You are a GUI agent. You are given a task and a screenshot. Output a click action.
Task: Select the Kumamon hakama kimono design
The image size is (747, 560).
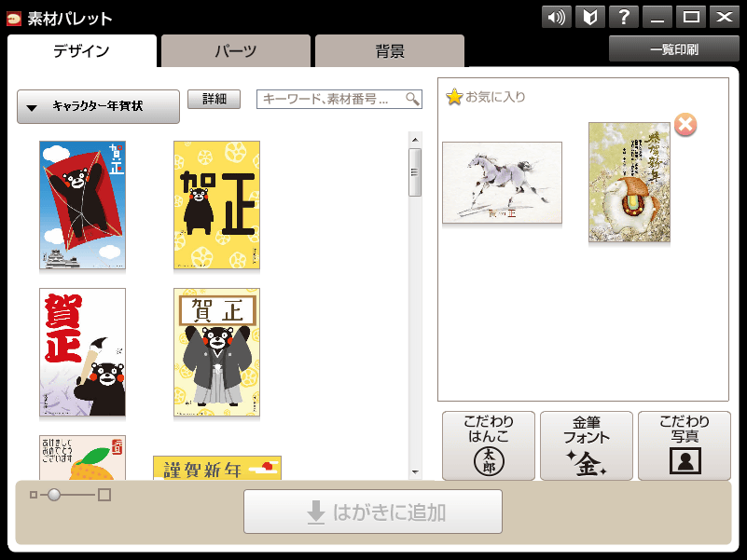point(216,352)
